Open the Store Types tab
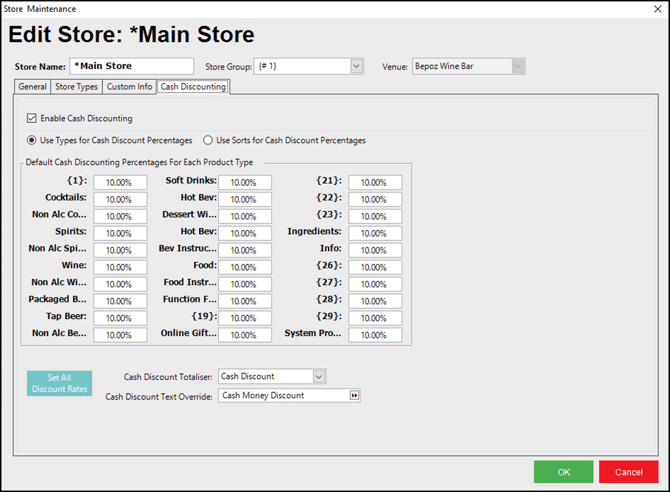 pyautogui.click(x=76, y=87)
